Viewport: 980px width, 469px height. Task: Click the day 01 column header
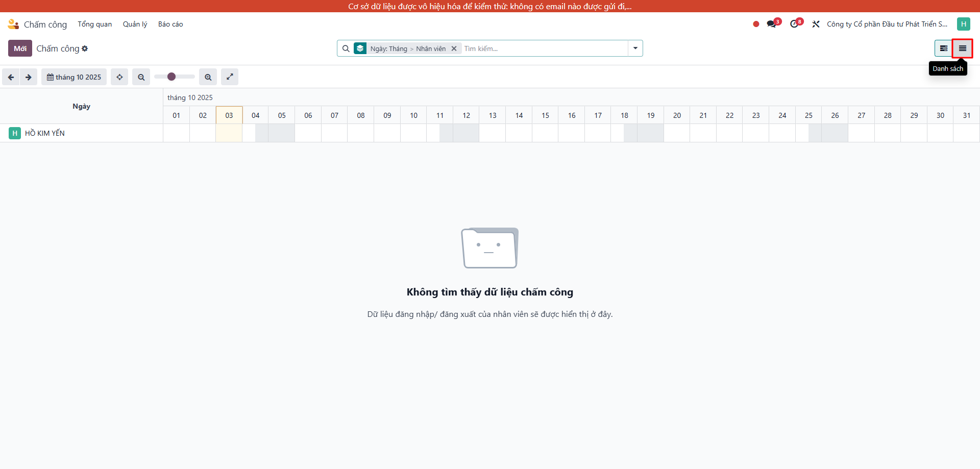[x=177, y=115]
